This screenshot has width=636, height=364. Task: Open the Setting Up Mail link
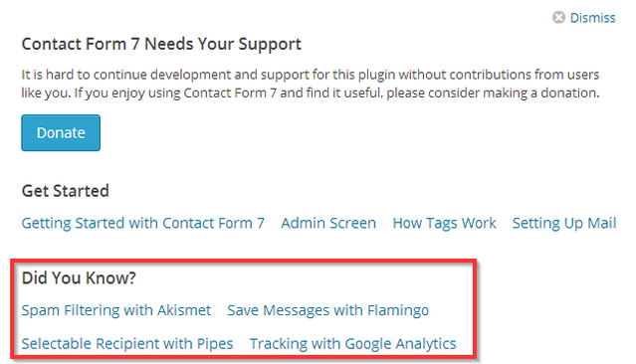(563, 224)
